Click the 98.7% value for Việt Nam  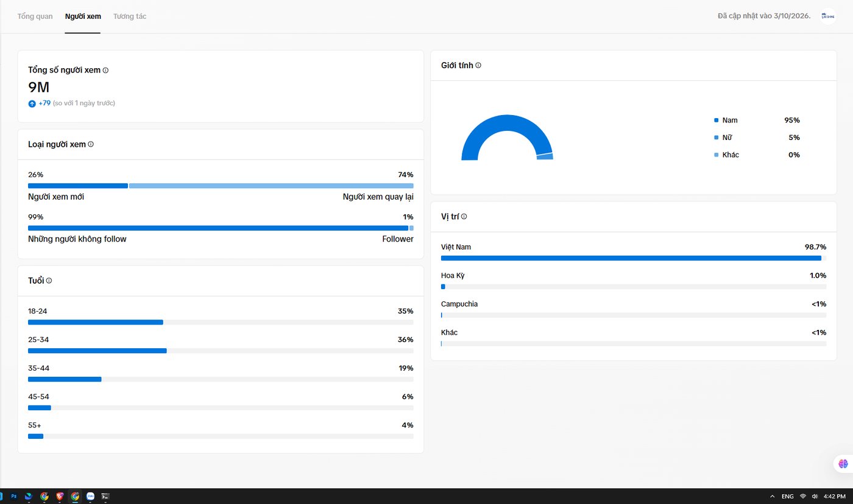click(x=816, y=247)
